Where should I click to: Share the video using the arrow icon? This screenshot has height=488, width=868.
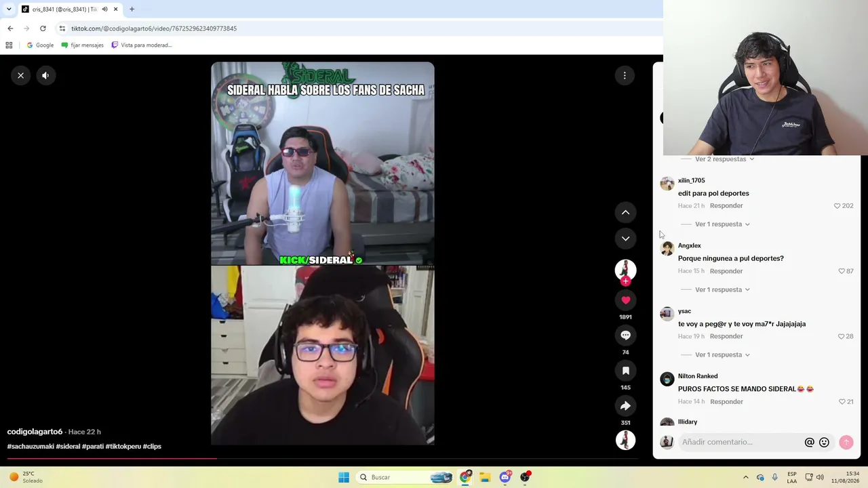click(625, 406)
